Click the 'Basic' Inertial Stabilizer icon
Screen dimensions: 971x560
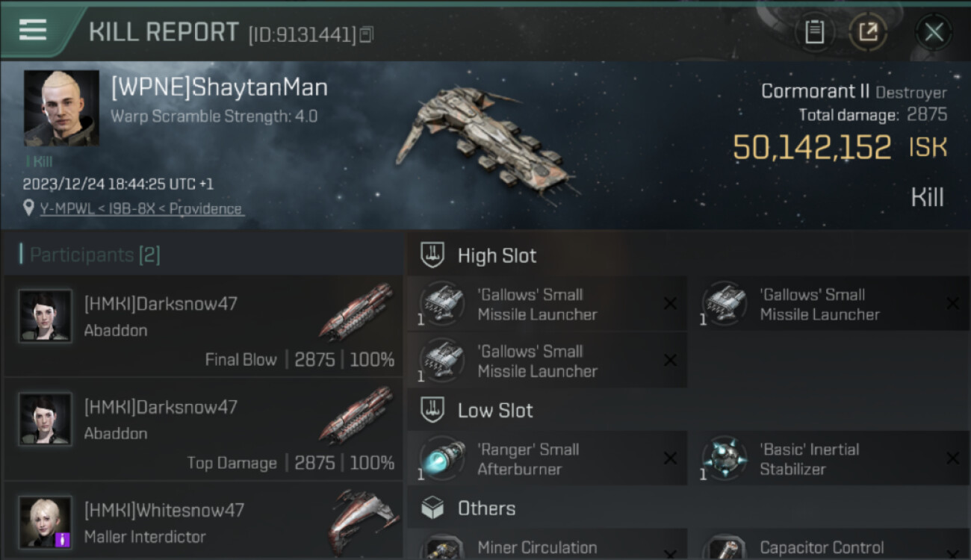725,458
